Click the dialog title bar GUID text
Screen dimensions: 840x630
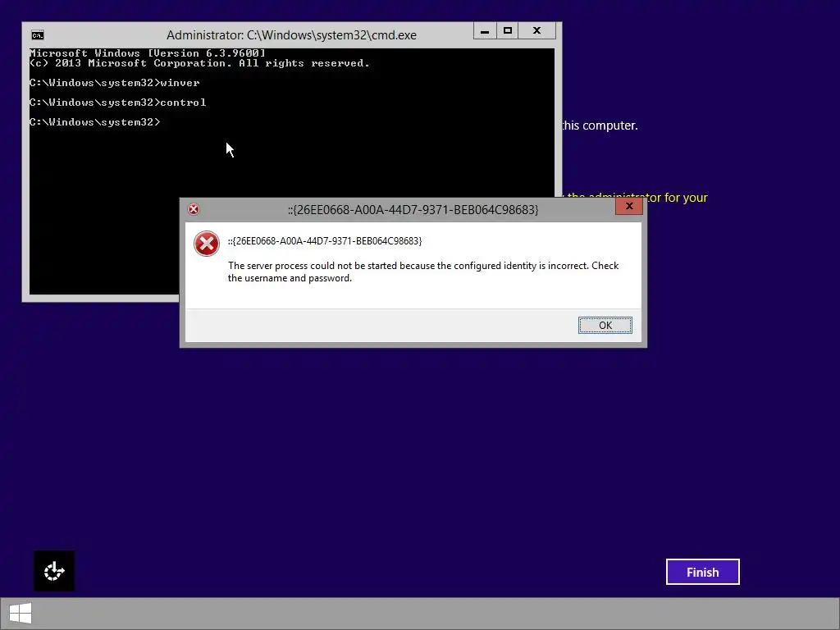(413, 209)
